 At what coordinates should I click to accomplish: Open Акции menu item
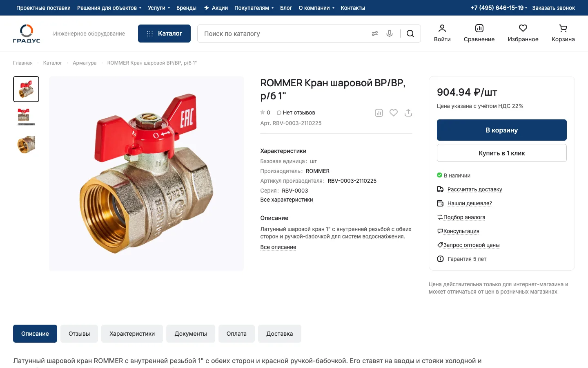(x=216, y=8)
